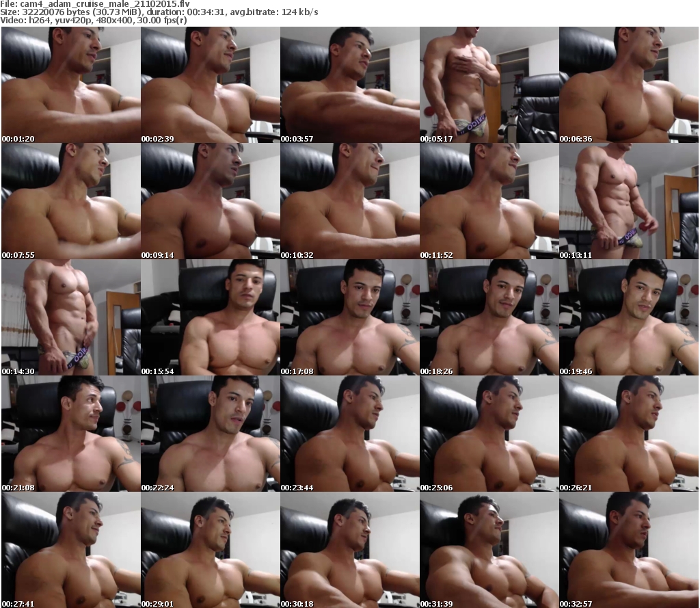
Task: Open the frame stamped 00:29:01
Action: click(x=211, y=550)
